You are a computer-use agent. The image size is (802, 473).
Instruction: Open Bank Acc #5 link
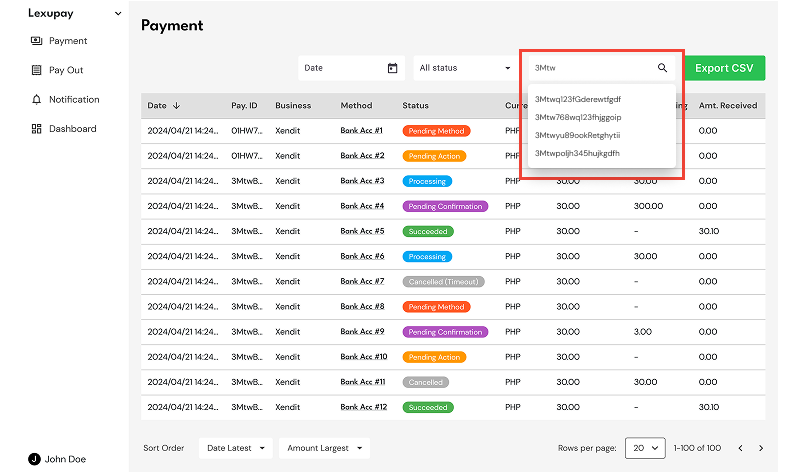pyautogui.click(x=362, y=231)
